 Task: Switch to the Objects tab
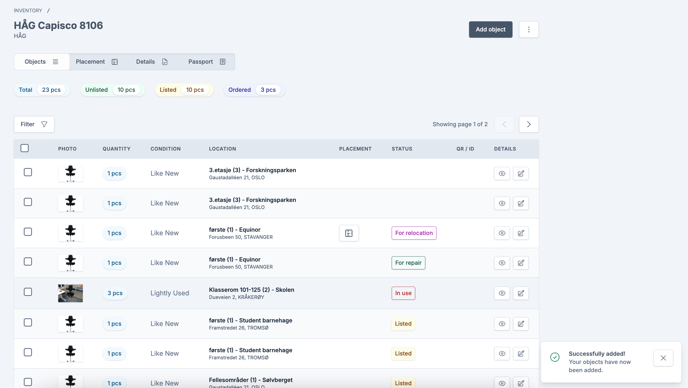[x=41, y=61]
